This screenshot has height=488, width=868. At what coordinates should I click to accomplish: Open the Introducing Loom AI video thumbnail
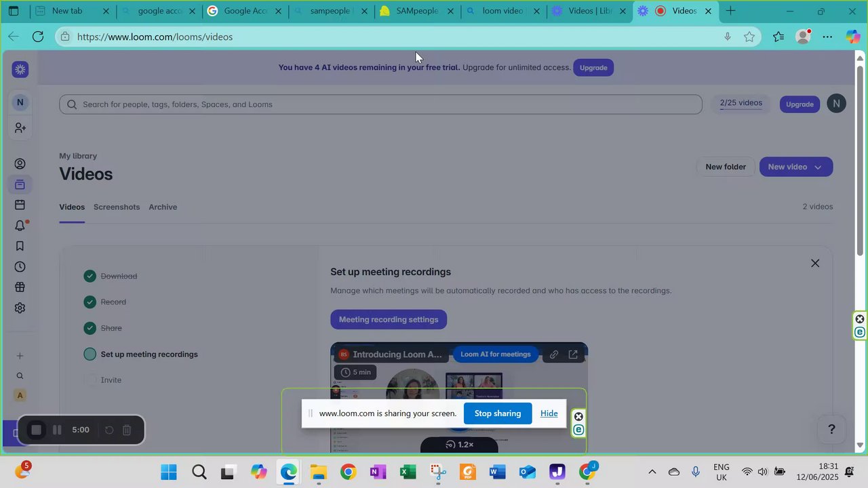point(459,398)
